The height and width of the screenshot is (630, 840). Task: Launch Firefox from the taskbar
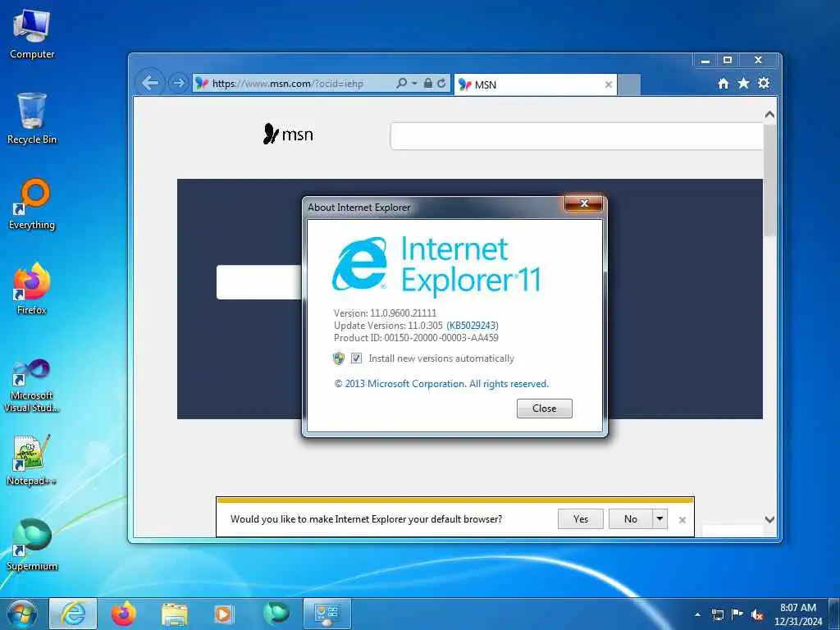(124, 614)
